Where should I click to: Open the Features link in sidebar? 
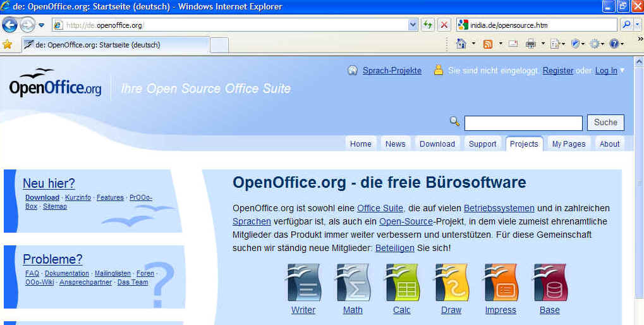coord(110,198)
